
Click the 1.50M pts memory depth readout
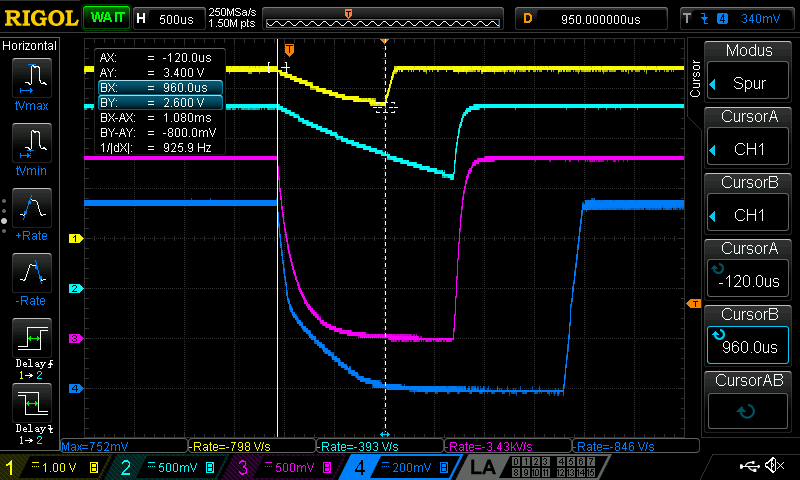point(232,23)
